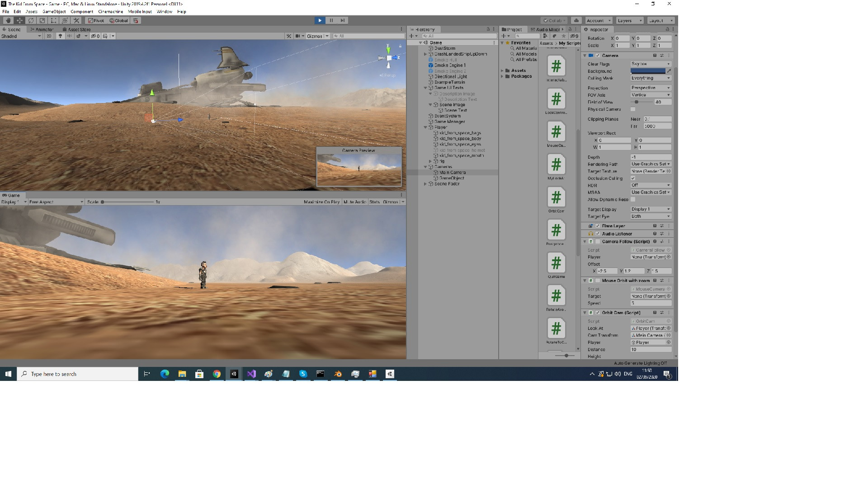Click the Step frame button
This screenshot has height=488, width=868.
(x=343, y=20)
